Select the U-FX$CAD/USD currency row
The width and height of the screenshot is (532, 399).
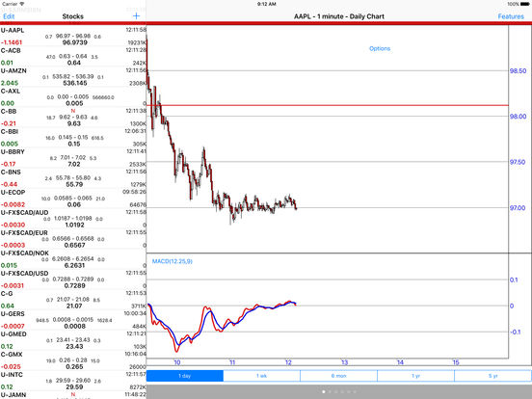point(73,279)
